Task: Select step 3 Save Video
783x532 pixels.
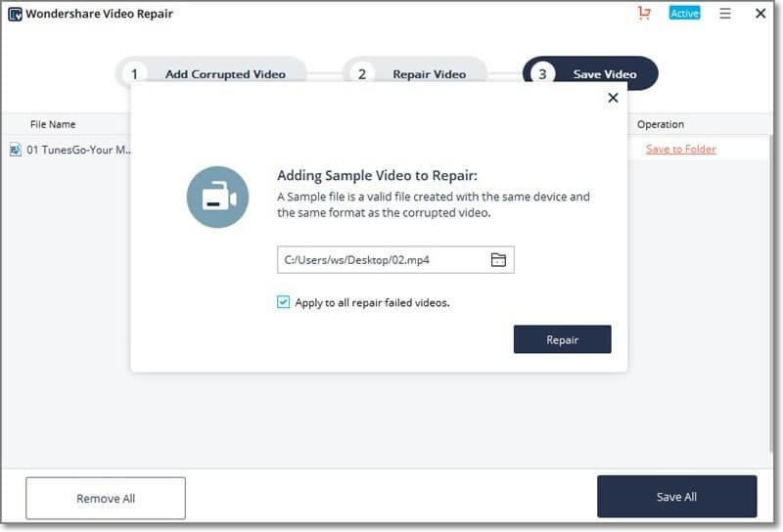Action: click(x=590, y=73)
